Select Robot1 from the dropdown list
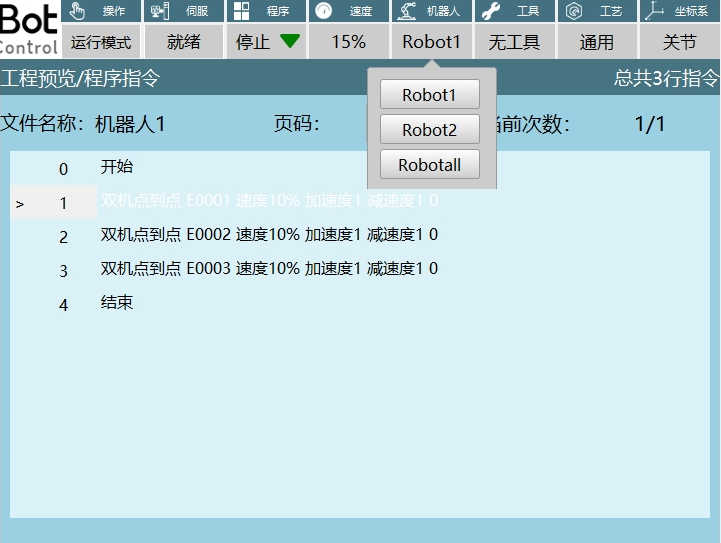721x543 pixels. pyautogui.click(x=429, y=95)
